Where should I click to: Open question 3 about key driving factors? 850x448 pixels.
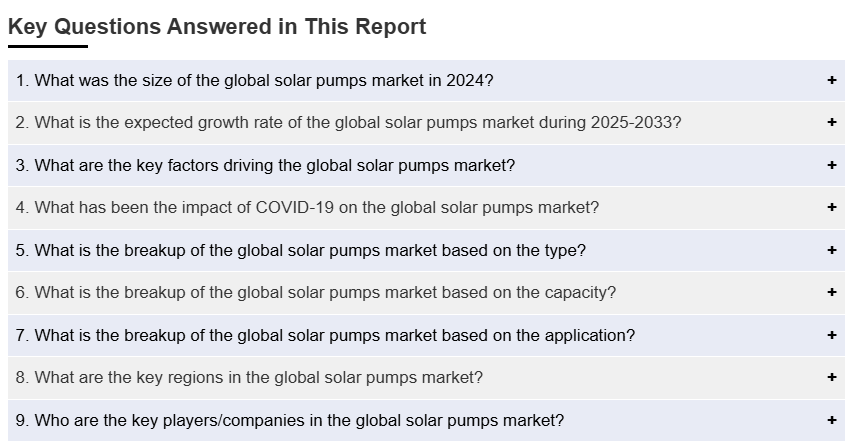265,165
